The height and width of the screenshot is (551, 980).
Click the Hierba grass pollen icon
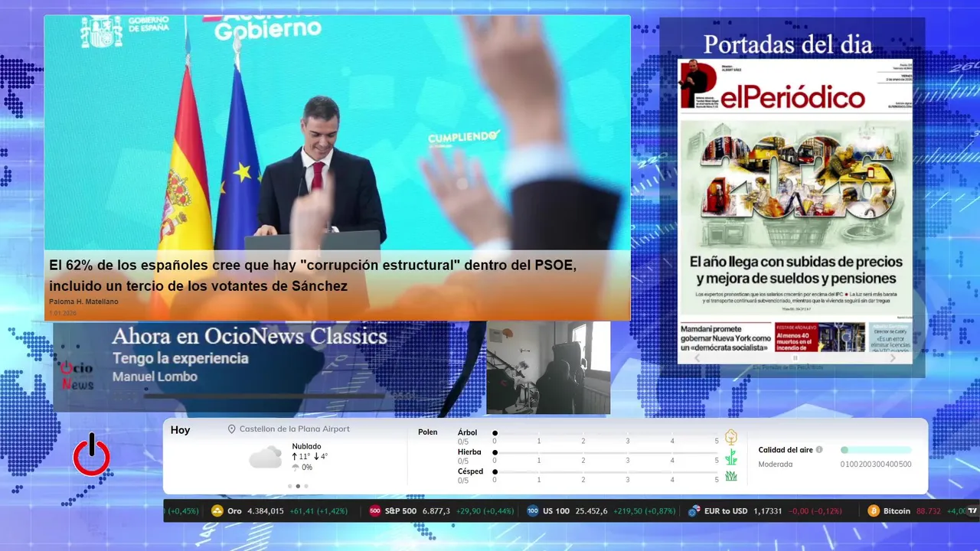pos(731,457)
